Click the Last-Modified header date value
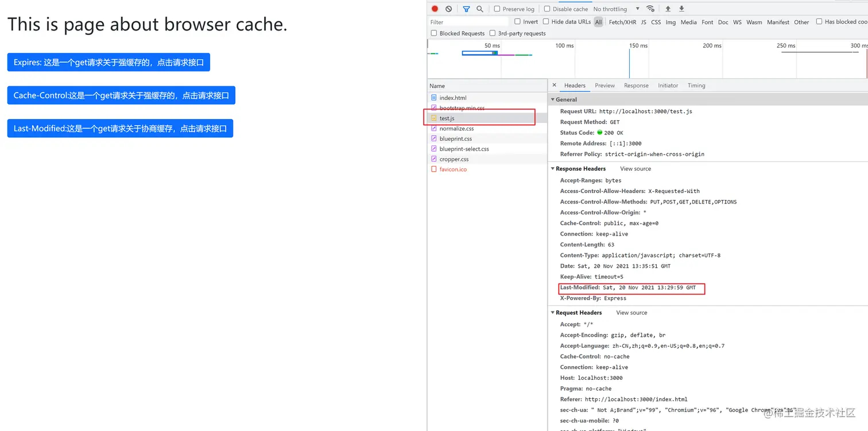The image size is (868, 431). click(649, 287)
